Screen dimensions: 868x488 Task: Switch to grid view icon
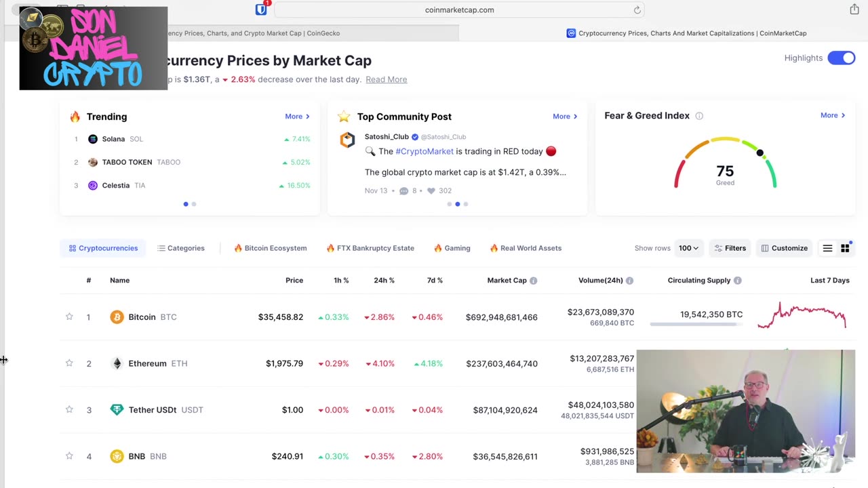[x=845, y=248]
